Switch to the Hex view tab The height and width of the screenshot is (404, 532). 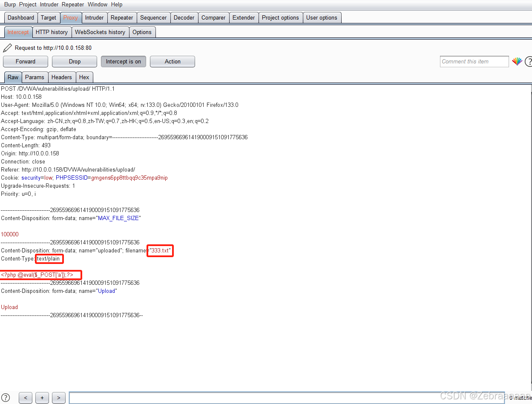pos(84,77)
